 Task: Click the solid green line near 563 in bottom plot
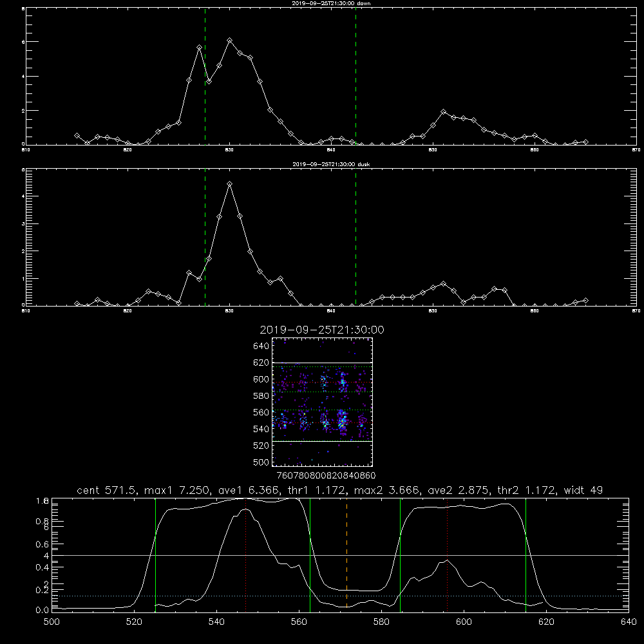pos(310,554)
